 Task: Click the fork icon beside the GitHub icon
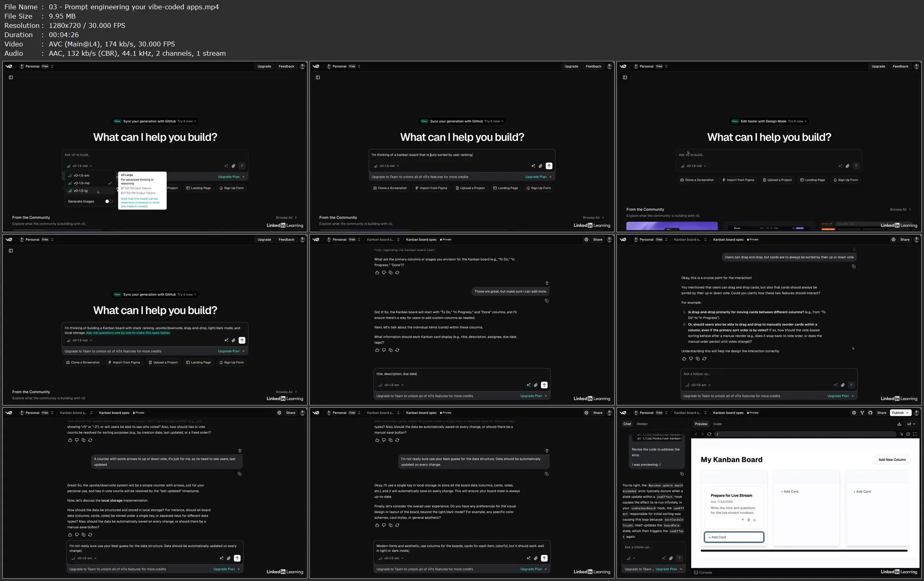pos(862,413)
